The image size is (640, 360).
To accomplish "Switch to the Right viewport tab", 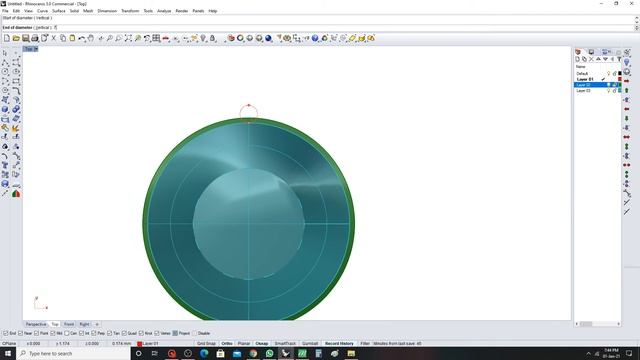I will [x=84, y=324].
